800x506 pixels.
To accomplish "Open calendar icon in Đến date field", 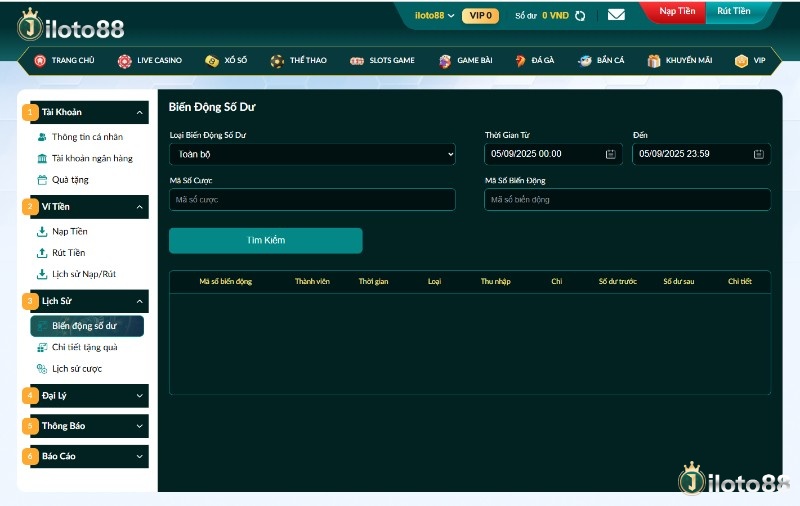I will pos(759,154).
